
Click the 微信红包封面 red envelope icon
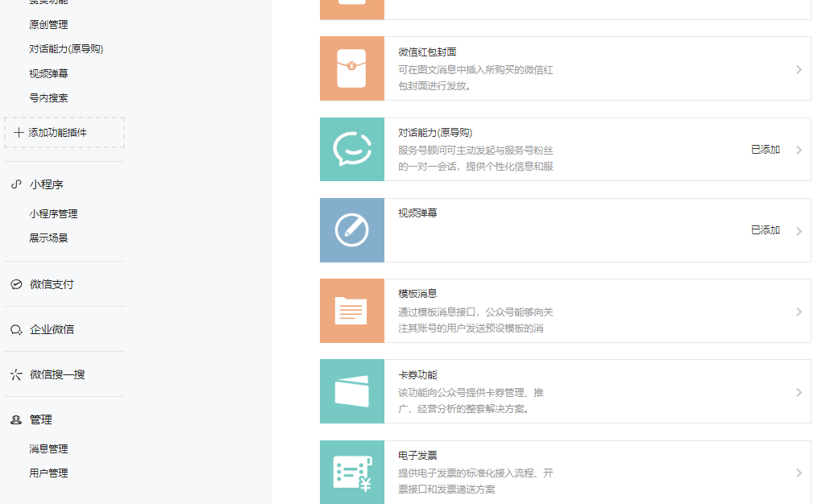click(x=351, y=68)
